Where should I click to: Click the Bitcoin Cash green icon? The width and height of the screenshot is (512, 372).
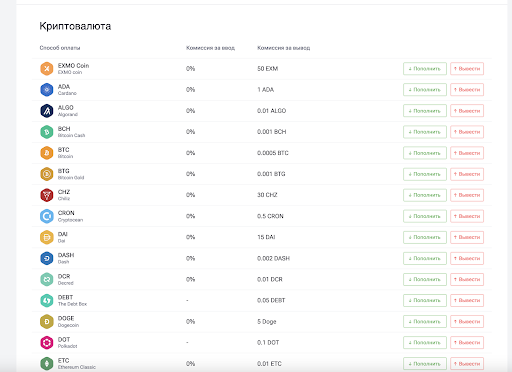pos(47,132)
